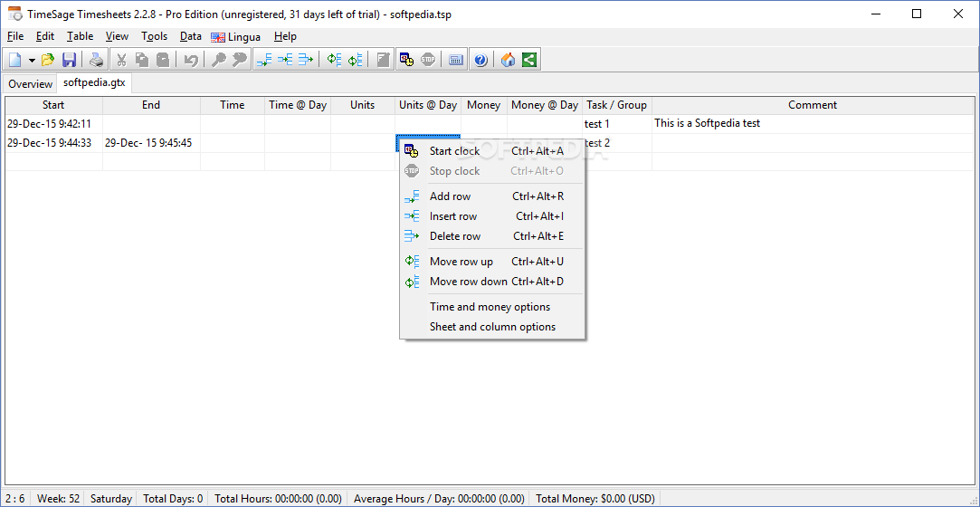Screen dimensions: 980x507
Task: Click 'Week: 52' in status bar
Action: [x=58, y=498]
